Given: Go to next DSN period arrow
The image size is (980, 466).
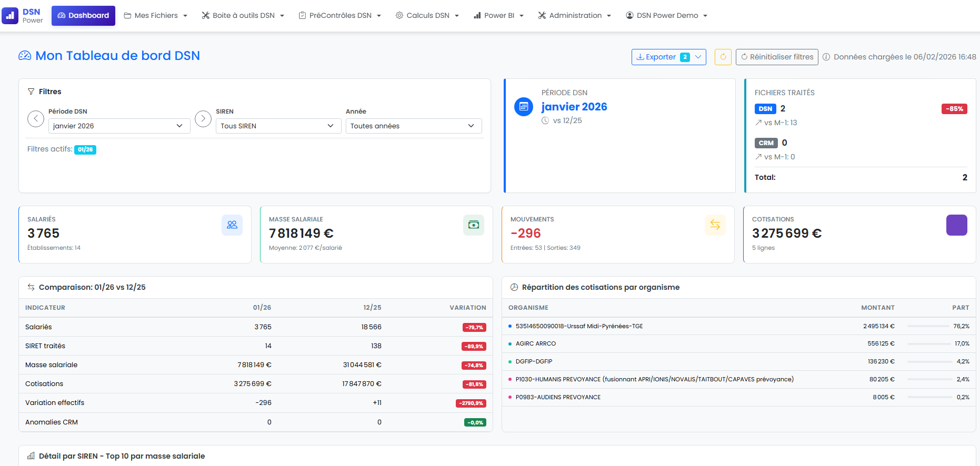Looking at the screenshot, I should 203,119.
